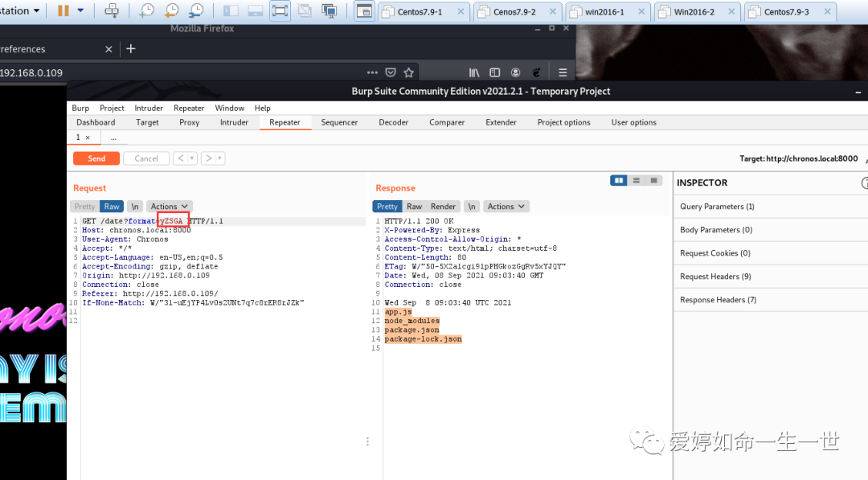Close the Firefox Preferences tab
868x480 pixels.
(x=108, y=49)
